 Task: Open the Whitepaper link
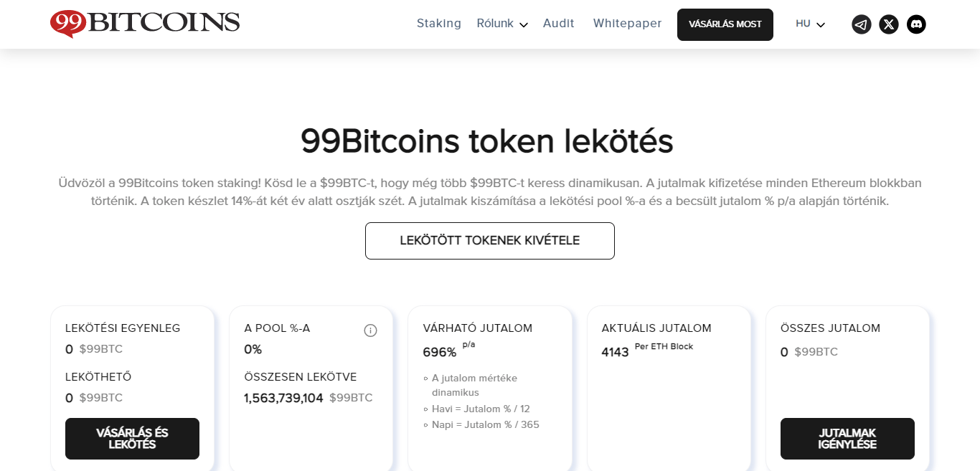point(627,24)
